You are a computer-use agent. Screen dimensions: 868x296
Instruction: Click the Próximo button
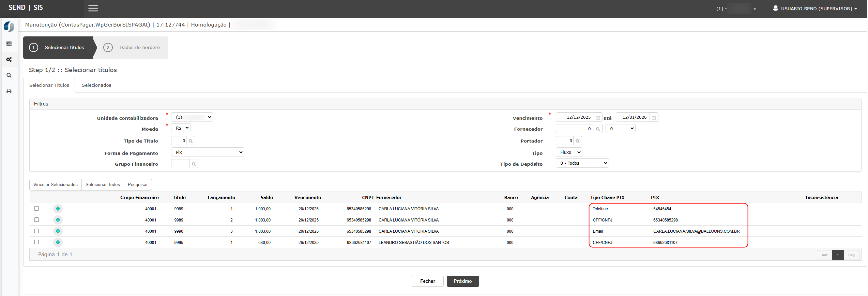click(x=462, y=281)
